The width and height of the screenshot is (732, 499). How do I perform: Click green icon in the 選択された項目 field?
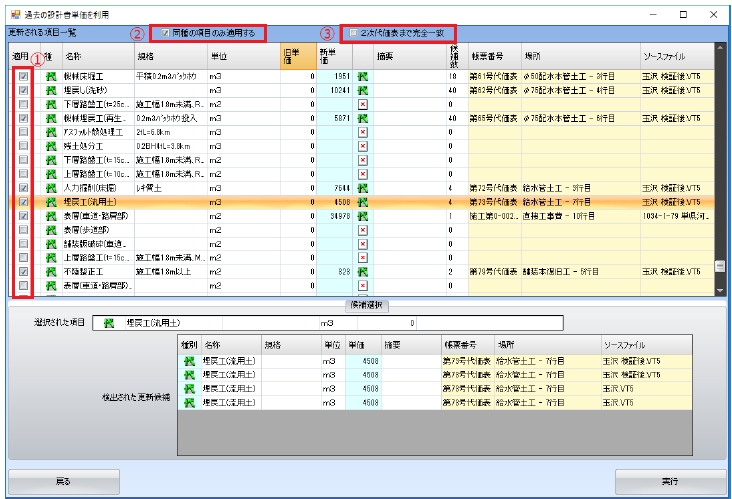click(x=109, y=324)
